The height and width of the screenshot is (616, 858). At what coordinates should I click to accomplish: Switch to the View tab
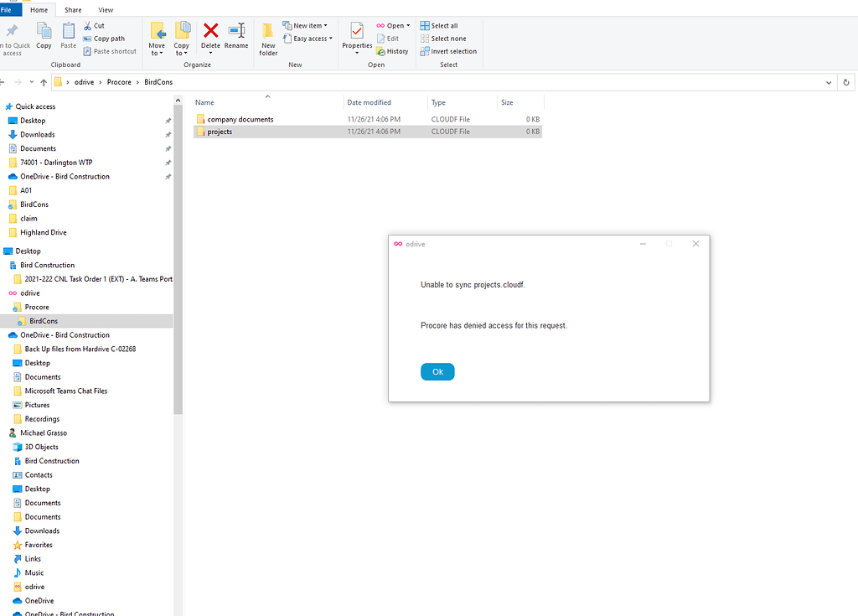tap(106, 9)
